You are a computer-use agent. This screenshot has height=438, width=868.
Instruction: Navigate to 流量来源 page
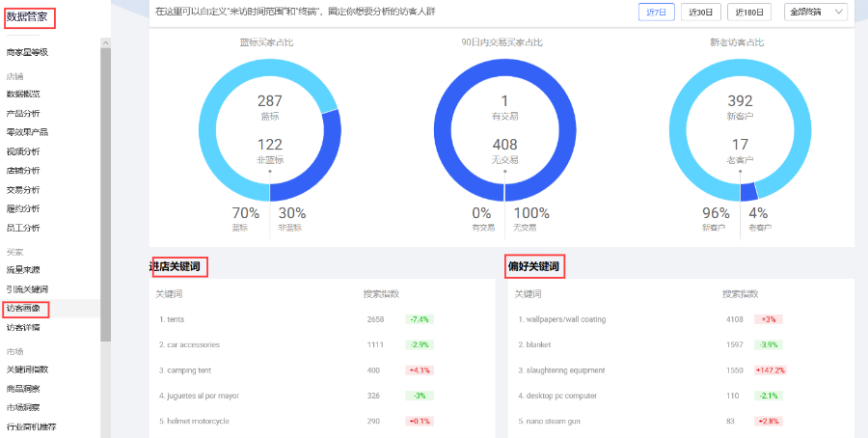coord(23,269)
